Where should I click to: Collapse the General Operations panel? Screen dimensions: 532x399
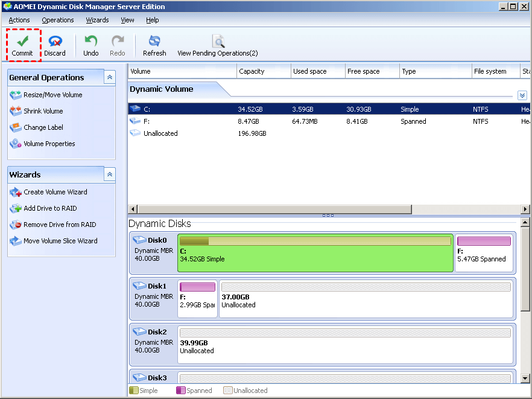[109, 77]
